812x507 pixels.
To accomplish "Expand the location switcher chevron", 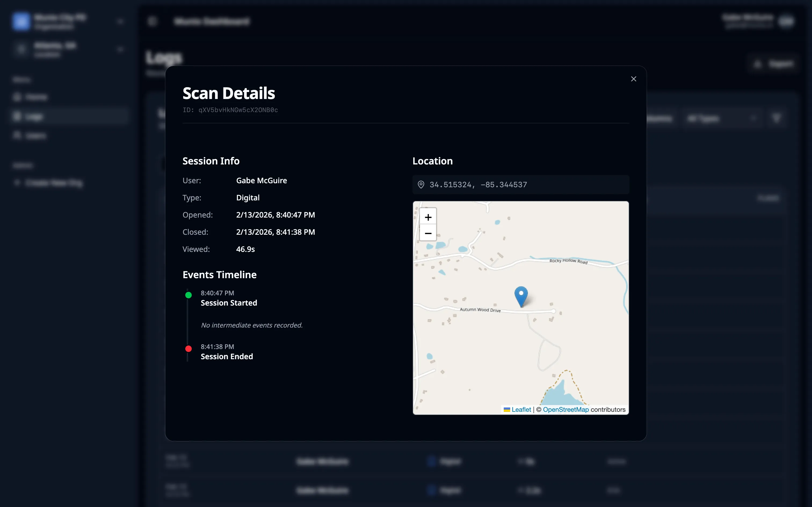I will pyautogui.click(x=121, y=49).
